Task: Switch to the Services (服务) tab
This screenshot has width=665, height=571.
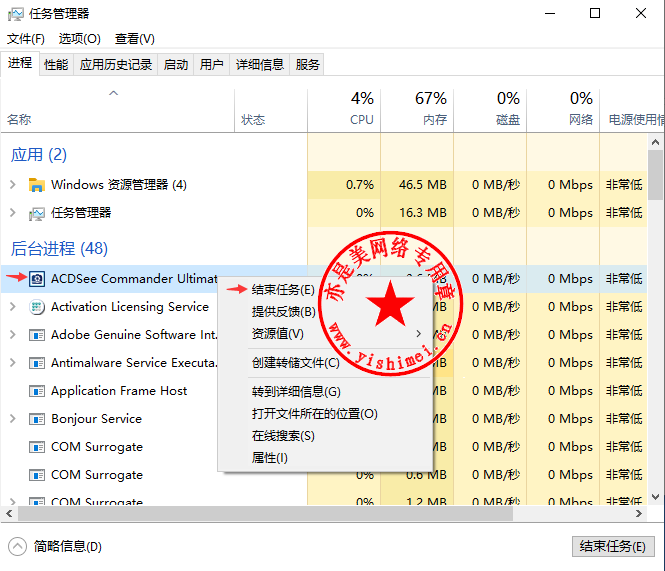Action: pos(307,65)
